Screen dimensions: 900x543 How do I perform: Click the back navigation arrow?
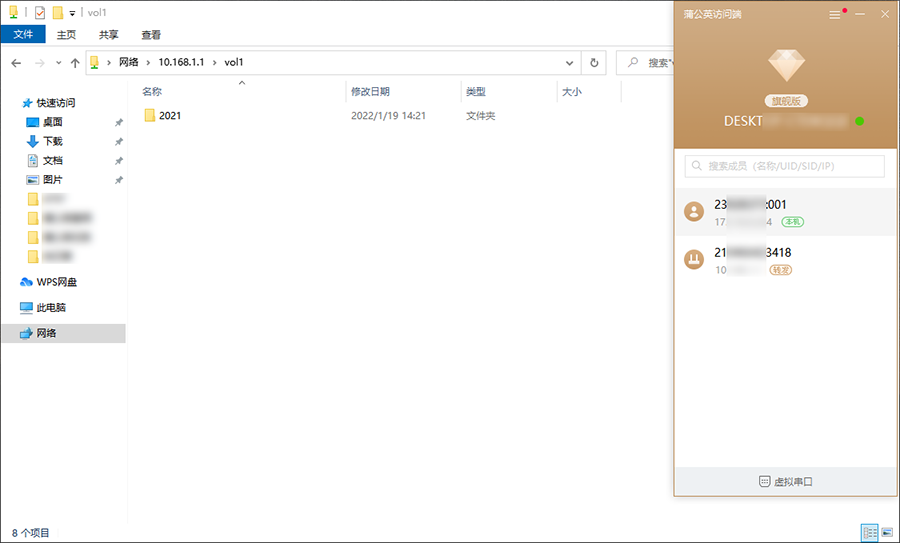tap(16, 63)
